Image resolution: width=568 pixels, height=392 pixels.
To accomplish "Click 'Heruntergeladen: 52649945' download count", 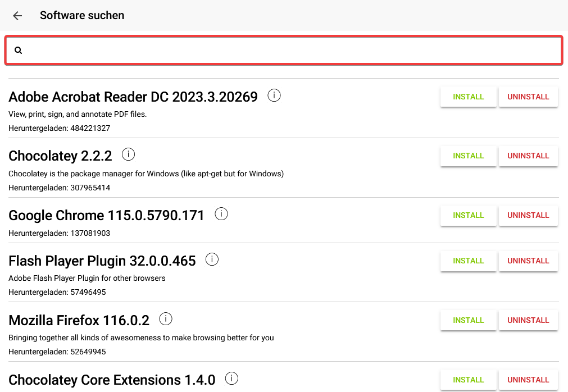I will pyautogui.click(x=57, y=352).
